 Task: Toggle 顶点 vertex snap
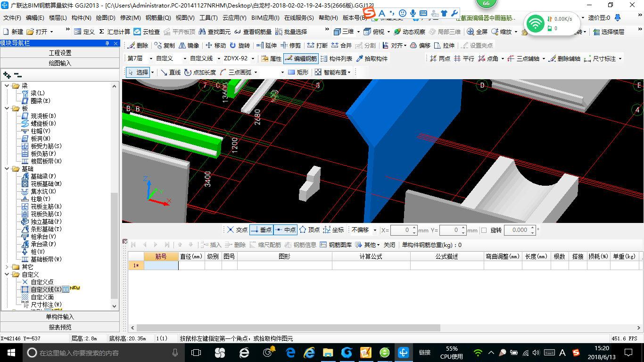310,230
